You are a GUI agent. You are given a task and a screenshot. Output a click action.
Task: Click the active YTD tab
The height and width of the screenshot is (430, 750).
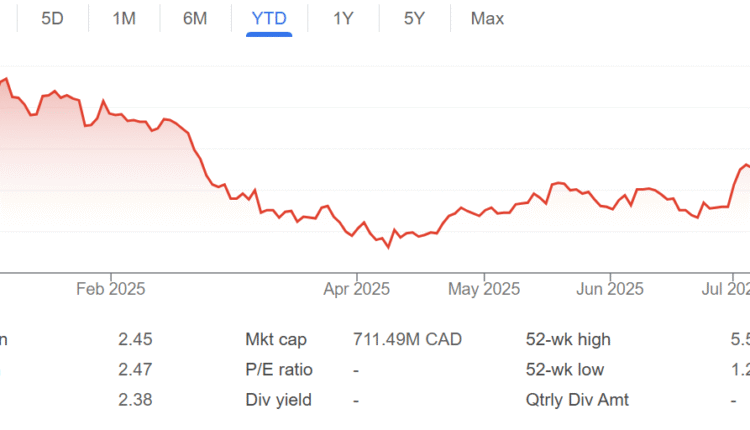[269, 18]
